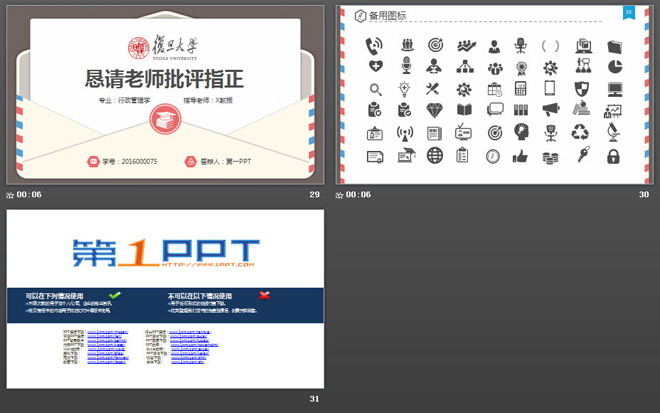Click the title 恳请老师批评指正
Viewport: 660px width, 413px height.
(164, 79)
